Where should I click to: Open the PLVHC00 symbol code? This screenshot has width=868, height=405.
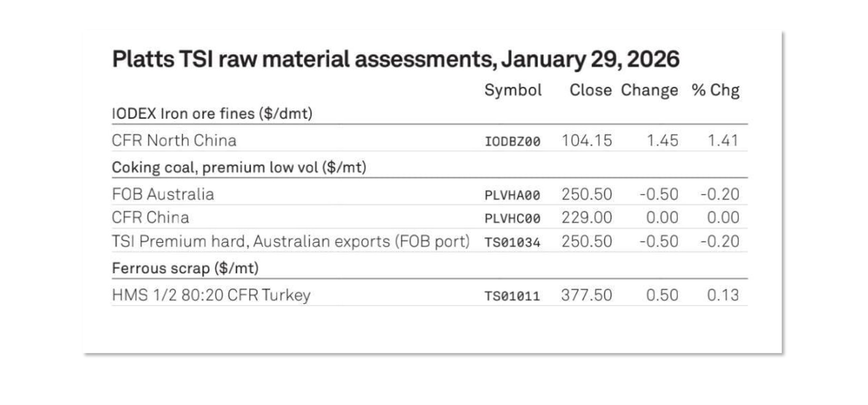tap(512, 218)
